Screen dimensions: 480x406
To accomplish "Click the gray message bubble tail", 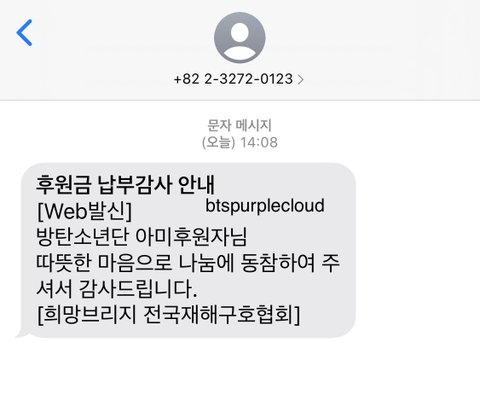I will pyautogui.click(x=22, y=333).
